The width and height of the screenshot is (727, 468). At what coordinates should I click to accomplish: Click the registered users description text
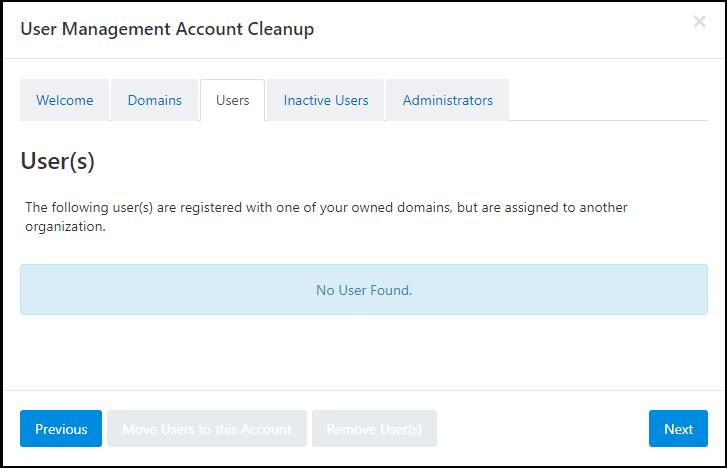[x=326, y=217]
